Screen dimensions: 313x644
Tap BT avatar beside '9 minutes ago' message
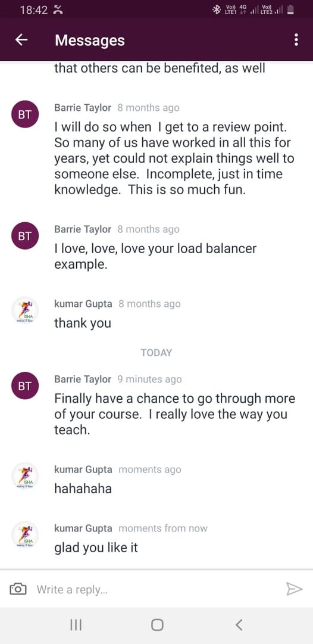click(24, 385)
